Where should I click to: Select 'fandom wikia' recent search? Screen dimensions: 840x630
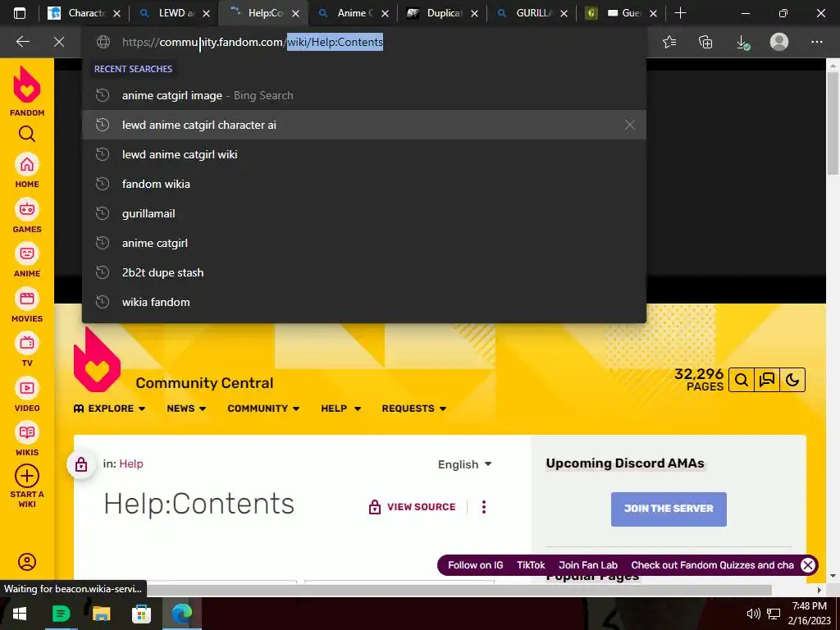point(363,184)
